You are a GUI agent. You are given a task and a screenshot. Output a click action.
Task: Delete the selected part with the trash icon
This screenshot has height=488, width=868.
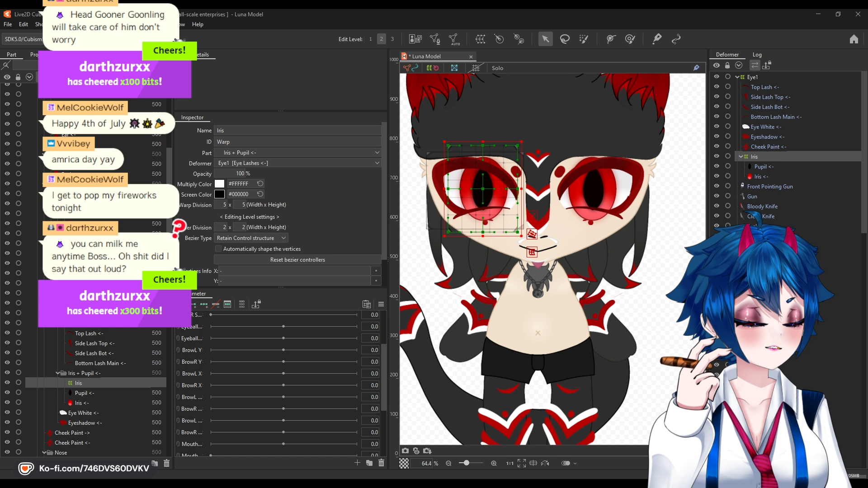[x=166, y=463]
